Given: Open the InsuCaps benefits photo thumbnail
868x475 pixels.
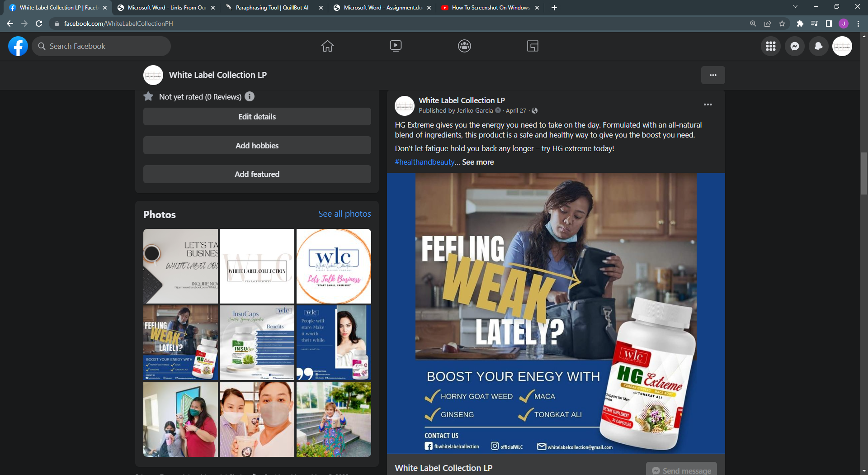Looking at the screenshot, I should tap(257, 343).
